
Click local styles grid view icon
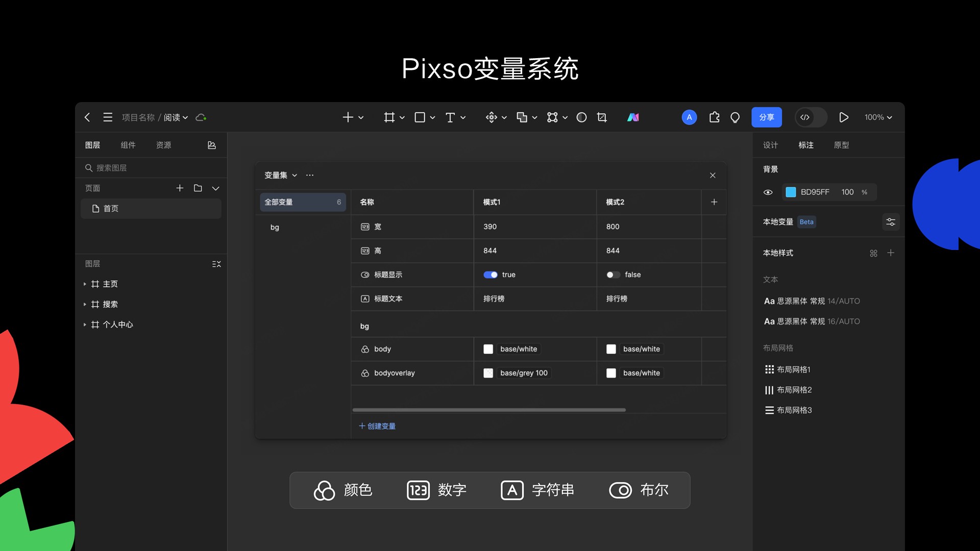pyautogui.click(x=873, y=253)
